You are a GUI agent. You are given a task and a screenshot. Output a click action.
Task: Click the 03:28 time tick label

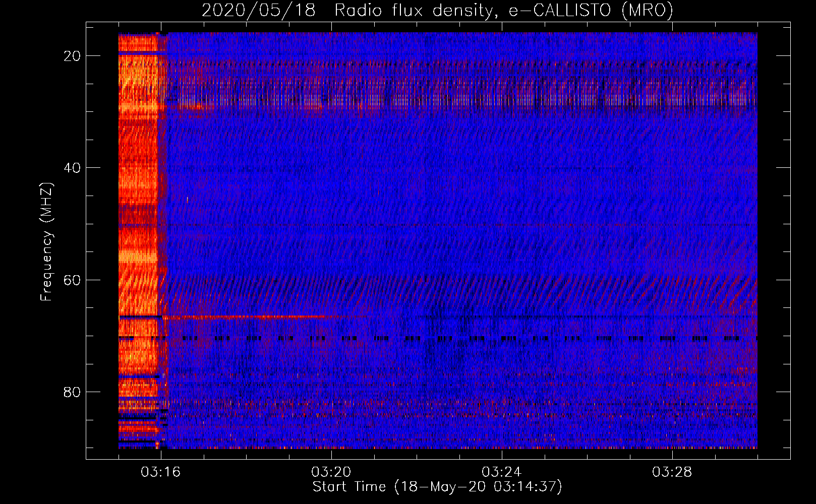point(672,472)
